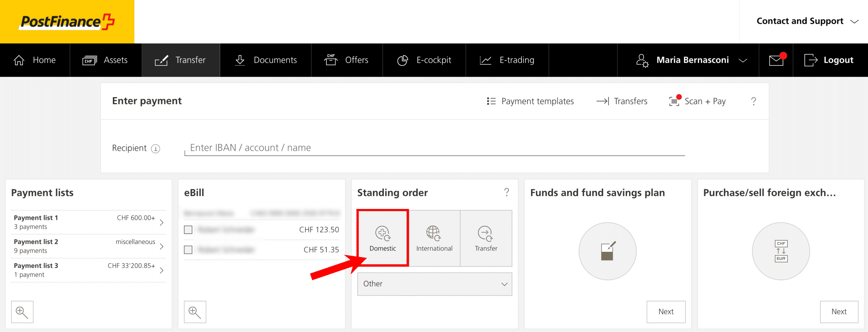868x332 pixels.
Task: Click the Scan + Pay barcode icon
Action: [675, 101]
